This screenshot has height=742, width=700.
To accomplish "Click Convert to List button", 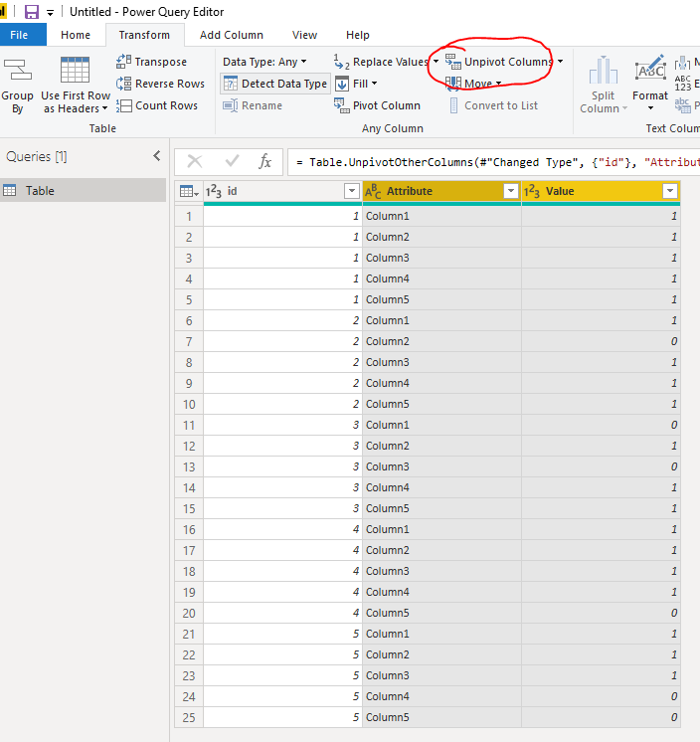I will 494,105.
